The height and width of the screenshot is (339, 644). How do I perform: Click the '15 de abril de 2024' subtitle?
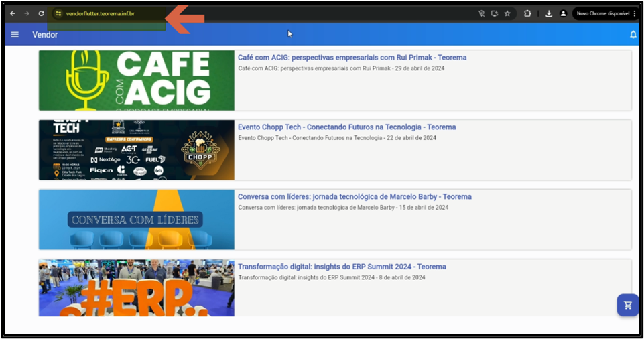pyautogui.click(x=424, y=208)
